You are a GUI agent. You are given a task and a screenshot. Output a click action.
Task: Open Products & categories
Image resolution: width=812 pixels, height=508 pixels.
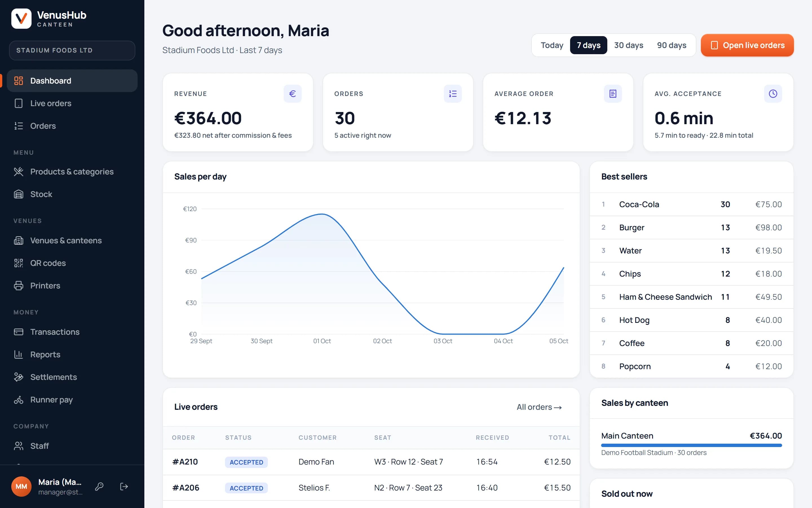coord(72,172)
